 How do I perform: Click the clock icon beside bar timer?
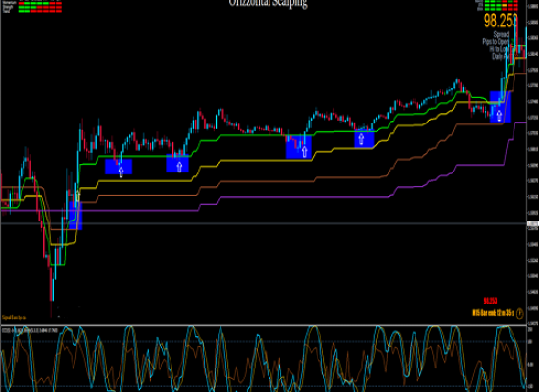(x=519, y=313)
